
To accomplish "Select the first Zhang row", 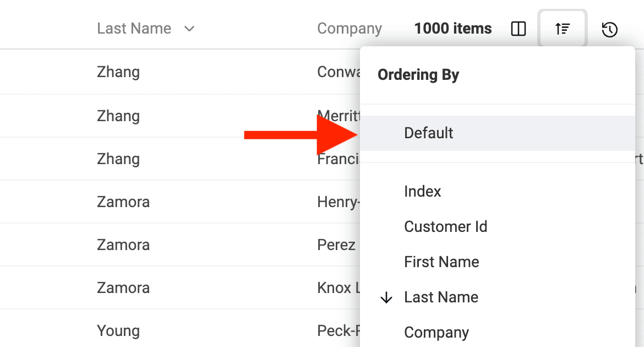I will coord(118,72).
